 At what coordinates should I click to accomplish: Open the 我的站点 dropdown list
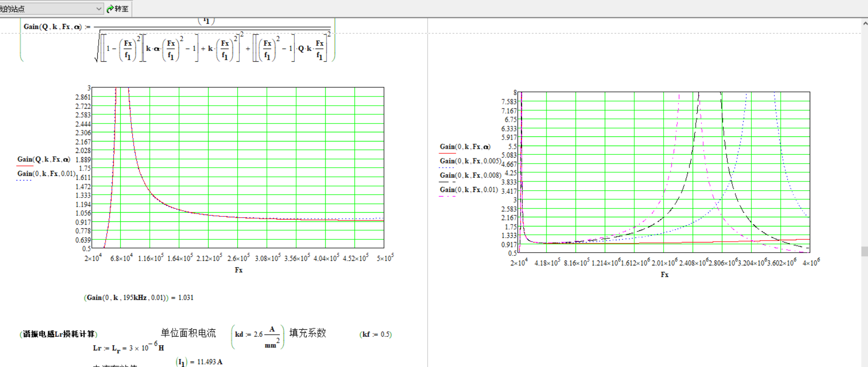(x=98, y=9)
